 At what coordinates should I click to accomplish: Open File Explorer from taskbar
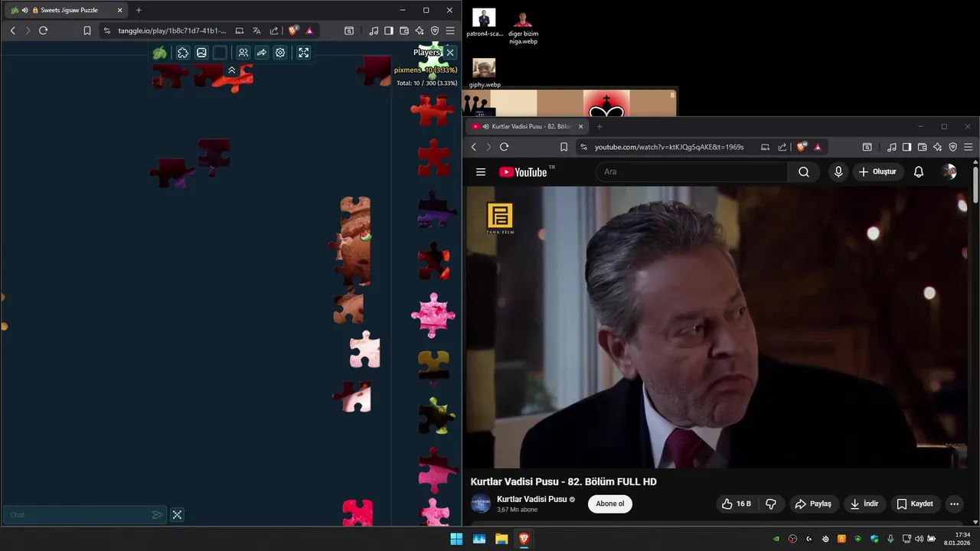(x=501, y=539)
